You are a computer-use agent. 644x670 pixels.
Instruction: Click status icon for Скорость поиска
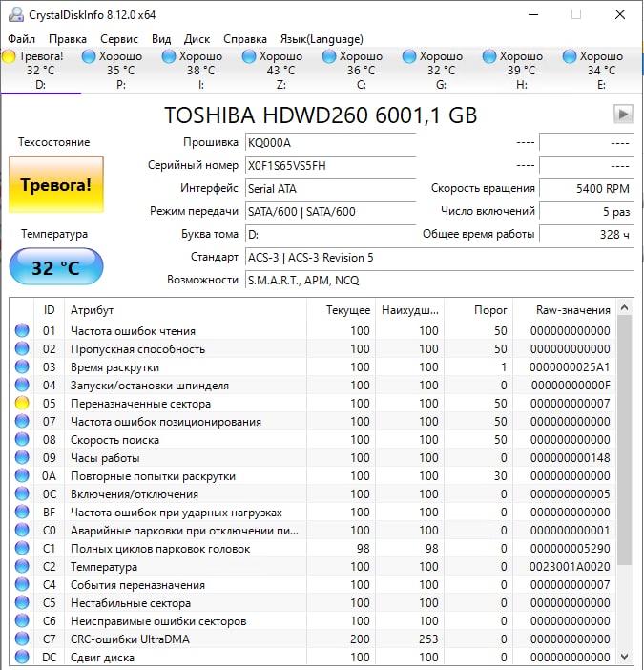(22, 439)
